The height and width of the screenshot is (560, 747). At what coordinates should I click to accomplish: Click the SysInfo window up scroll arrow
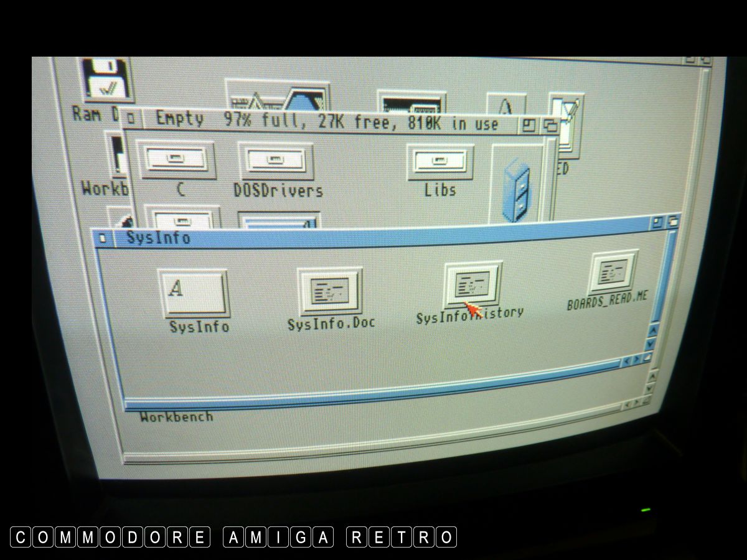pyautogui.click(x=652, y=332)
